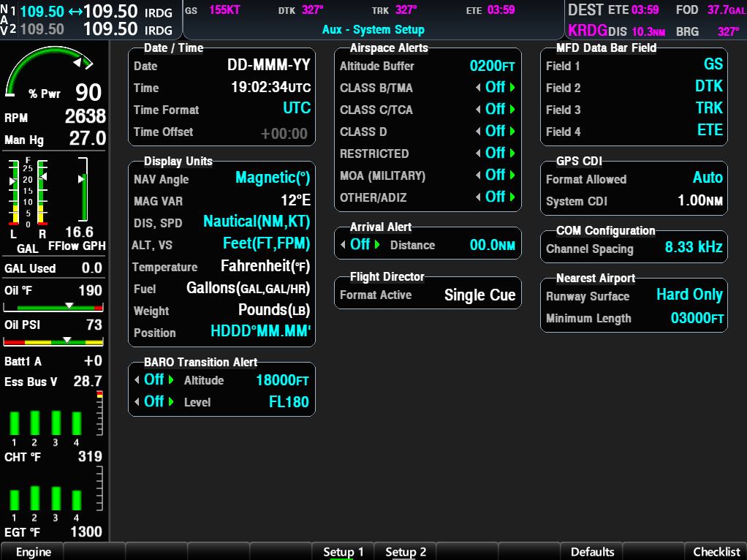Switch to the Engine page
This screenshot has width=747, height=560.
pyautogui.click(x=31, y=552)
